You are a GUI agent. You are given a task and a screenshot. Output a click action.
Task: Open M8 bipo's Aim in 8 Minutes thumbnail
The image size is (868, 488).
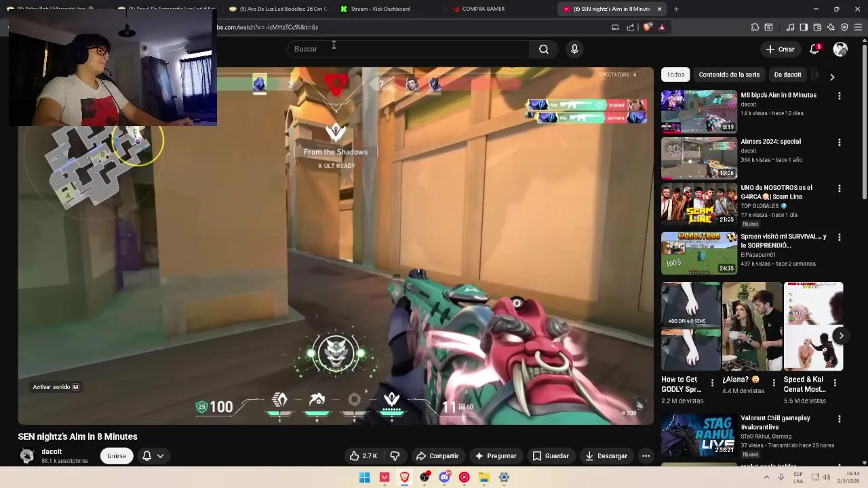pyautogui.click(x=699, y=111)
